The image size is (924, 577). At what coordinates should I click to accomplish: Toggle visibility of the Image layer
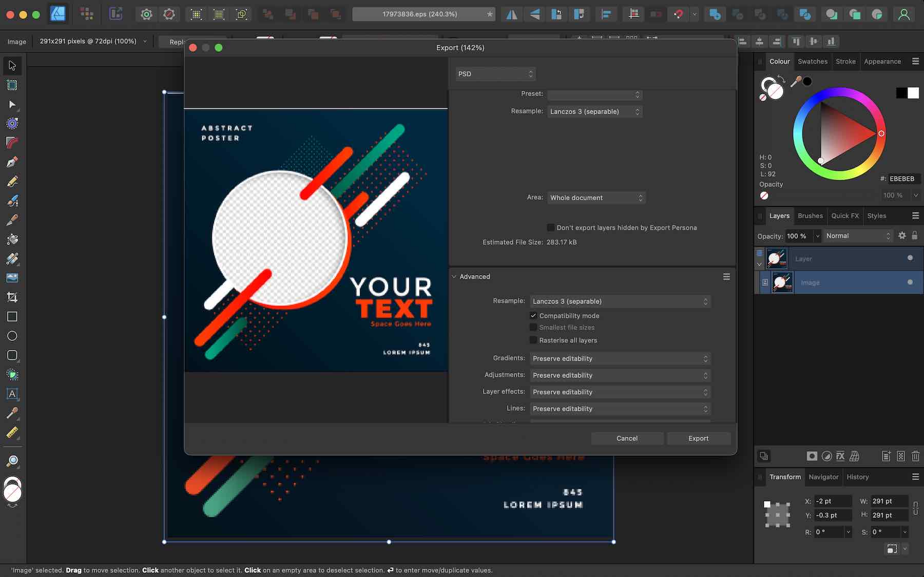pyautogui.click(x=909, y=282)
